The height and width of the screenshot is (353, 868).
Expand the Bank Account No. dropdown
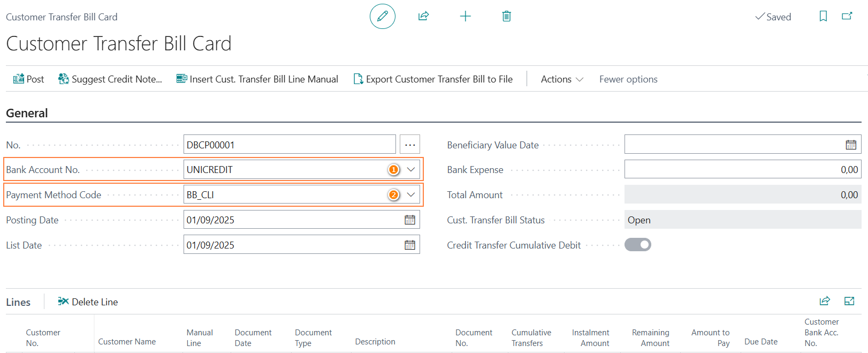411,169
